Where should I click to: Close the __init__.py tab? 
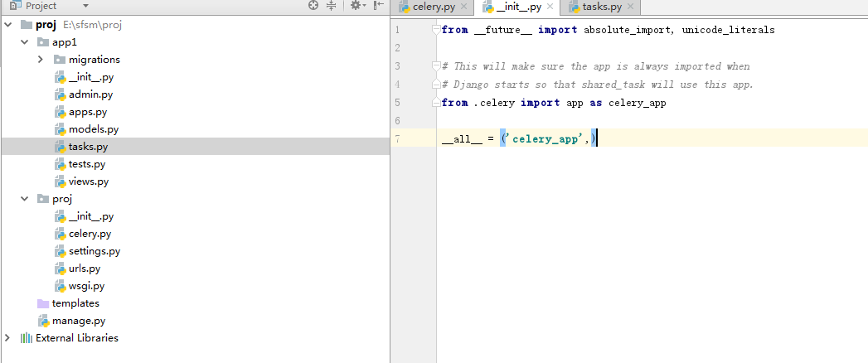point(550,7)
